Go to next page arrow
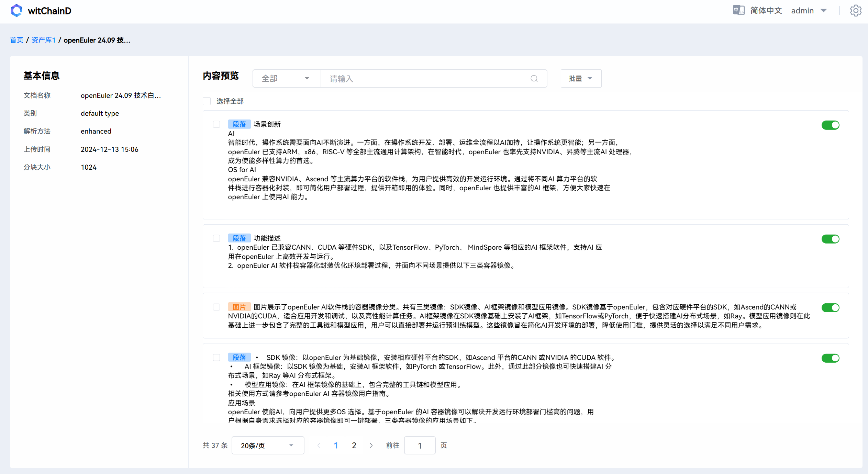The width and height of the screenshot is (868, 474). [x=371, y=445]
